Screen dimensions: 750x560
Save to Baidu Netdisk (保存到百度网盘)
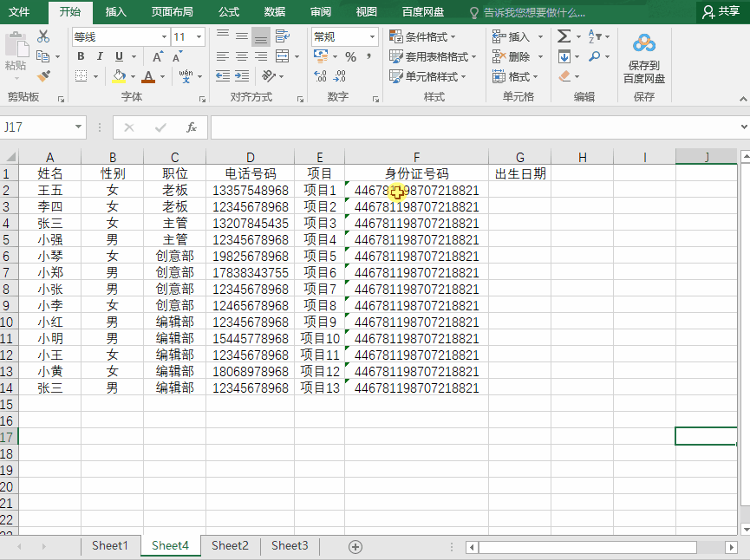[644, 58]
